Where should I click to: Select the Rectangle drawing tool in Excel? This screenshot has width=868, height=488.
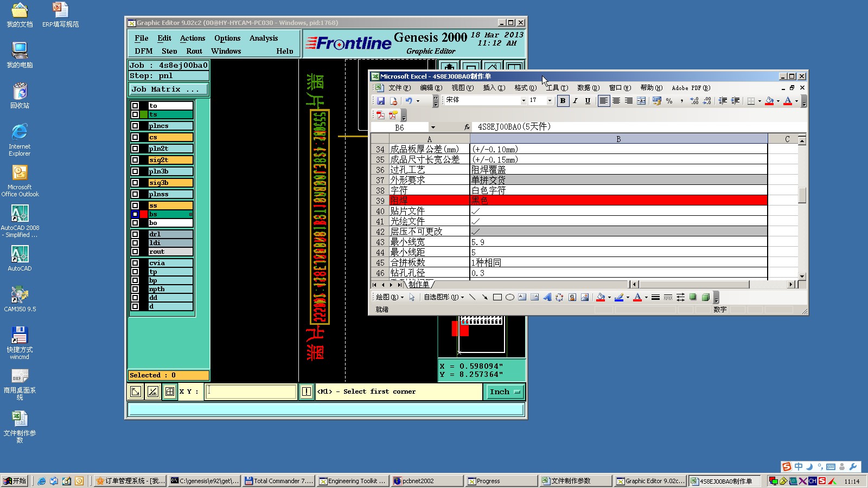tap(497, 297)
